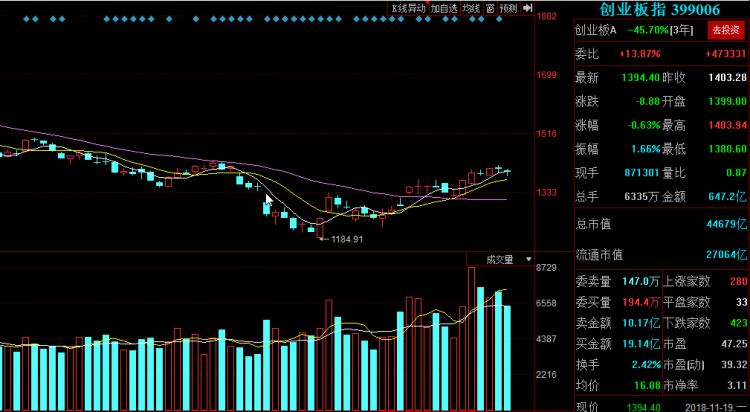Click the K线异动 toolbar button
750x412 pixels.
(x=407, y=8)
